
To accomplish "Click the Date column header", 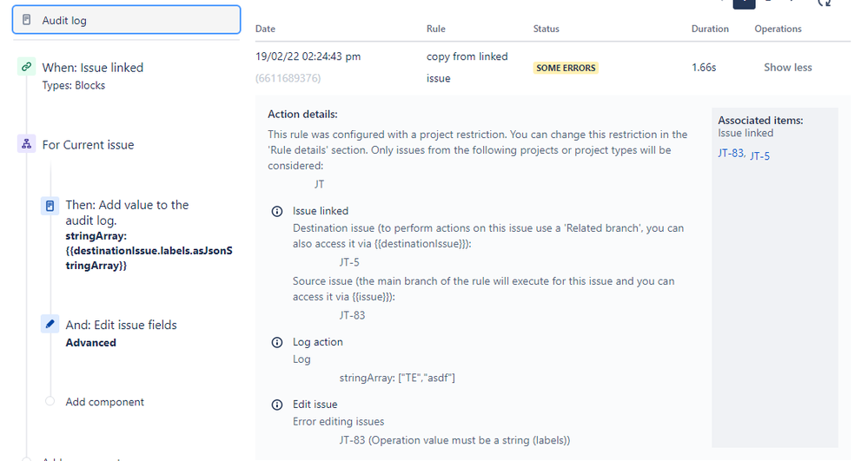I will tap(265, 29).
